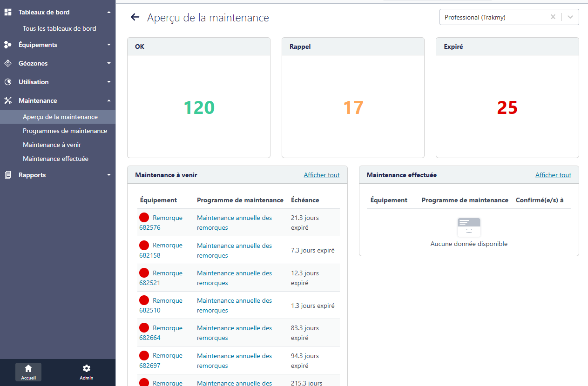This screenshot has width=588, height=386.
Task: Open the account dropdown chevron
Action: pos(571,17)
